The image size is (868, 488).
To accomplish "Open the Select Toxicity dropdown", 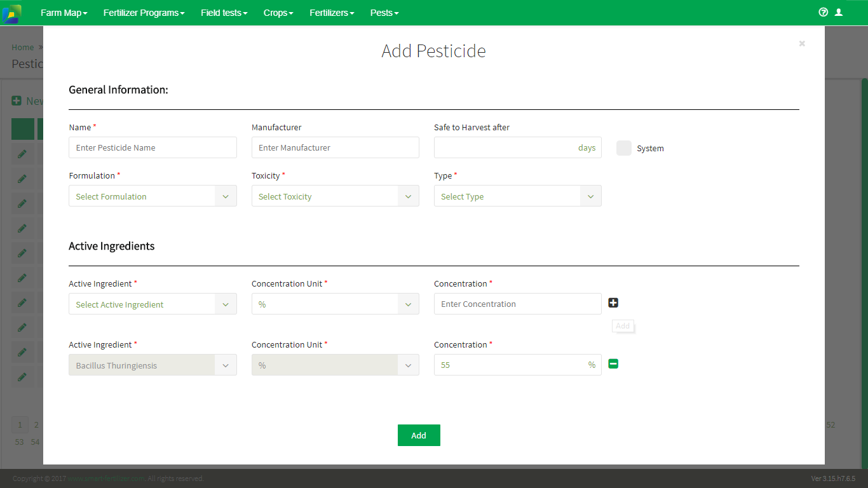I will 336,196.
